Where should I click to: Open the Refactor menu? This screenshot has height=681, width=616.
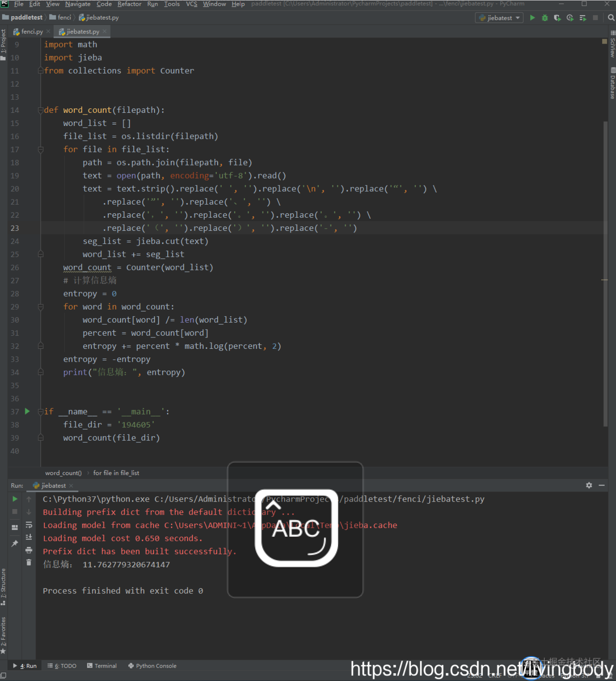pos(129,4)
